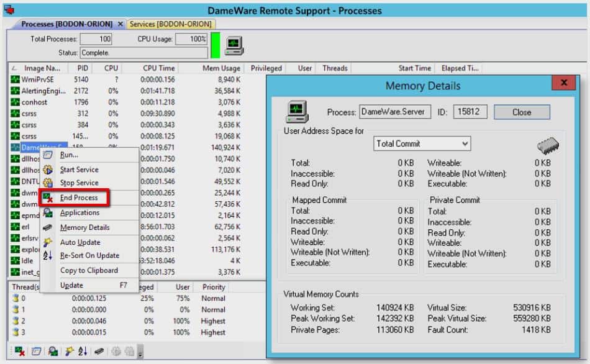This screenshot has height=364, width=590.
Task: Close the Processes [BODON-ORION] tab
Action: click(x=120, y=24)
